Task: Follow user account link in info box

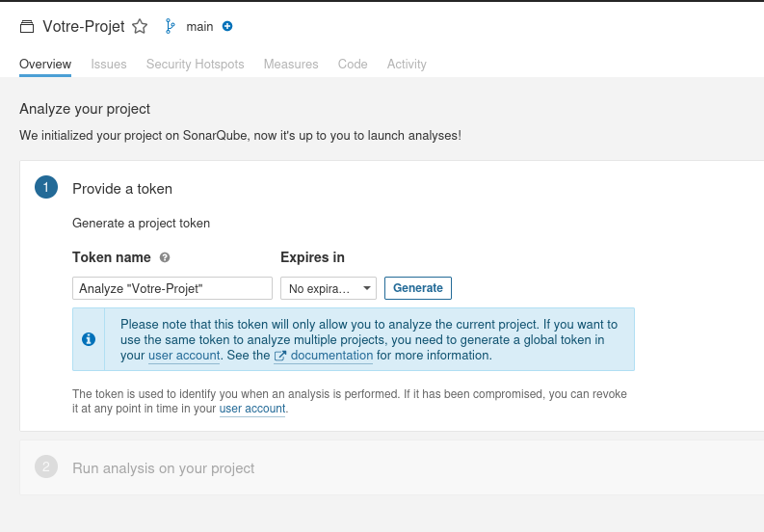Action: tap(184, 356)
